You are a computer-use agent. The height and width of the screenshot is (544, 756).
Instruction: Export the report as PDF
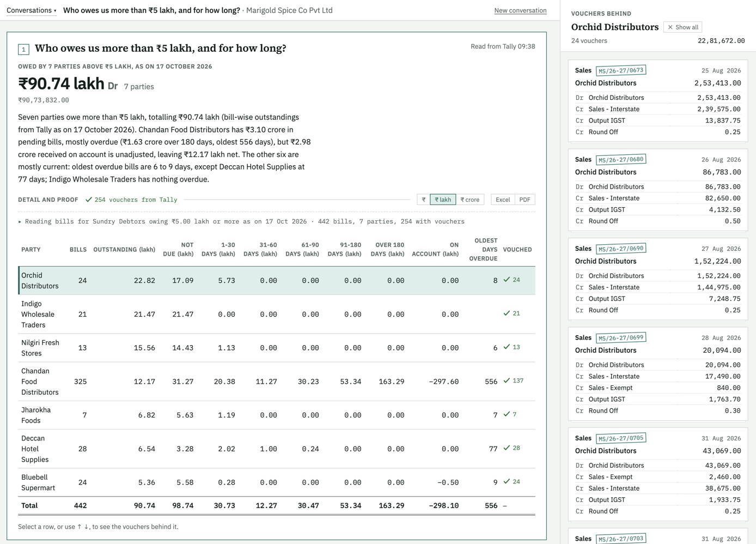point(525,200)
